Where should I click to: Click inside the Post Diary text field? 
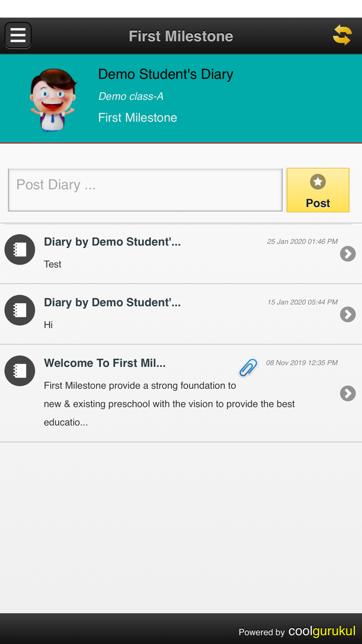pyautogui.click(x=145, y=189)
